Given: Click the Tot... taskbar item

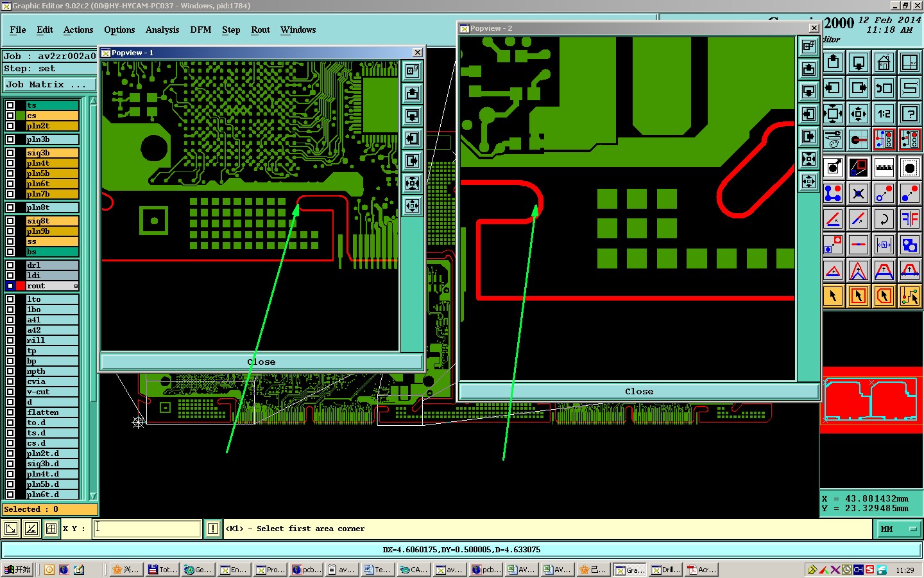Looking at the screenshot, I should click(162, 570).
